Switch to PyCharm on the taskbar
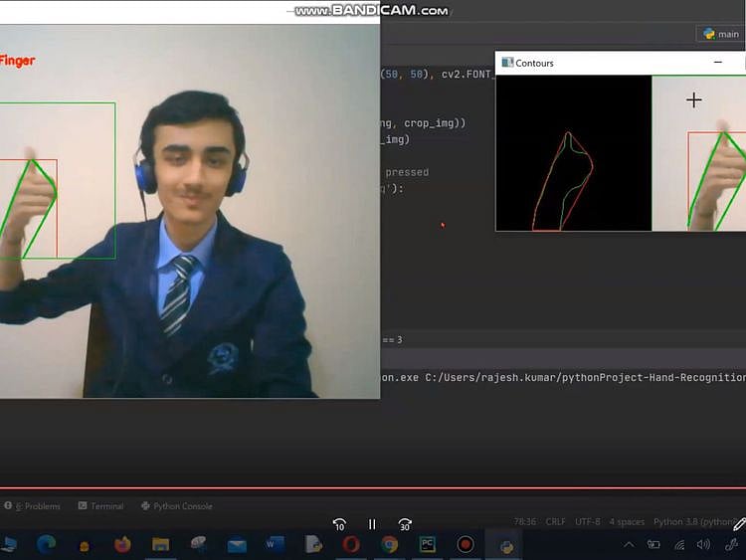 pos(427,544)
